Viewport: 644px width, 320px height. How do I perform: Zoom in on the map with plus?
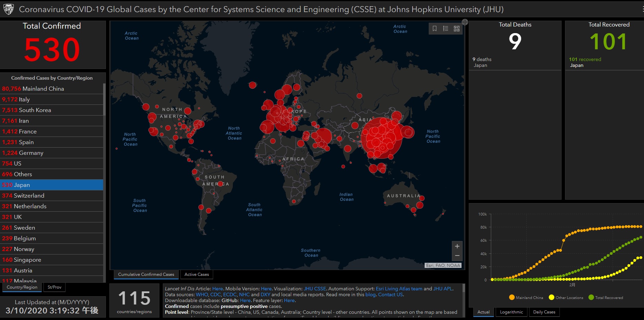coord(457,246)
